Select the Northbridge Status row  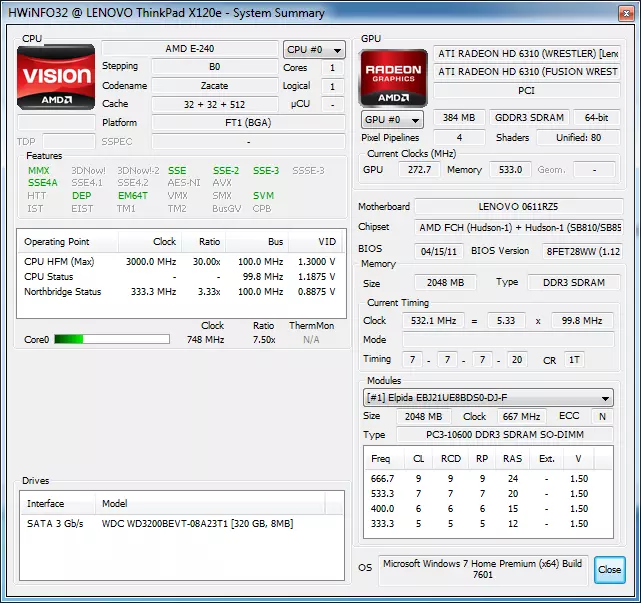[180, 292]
